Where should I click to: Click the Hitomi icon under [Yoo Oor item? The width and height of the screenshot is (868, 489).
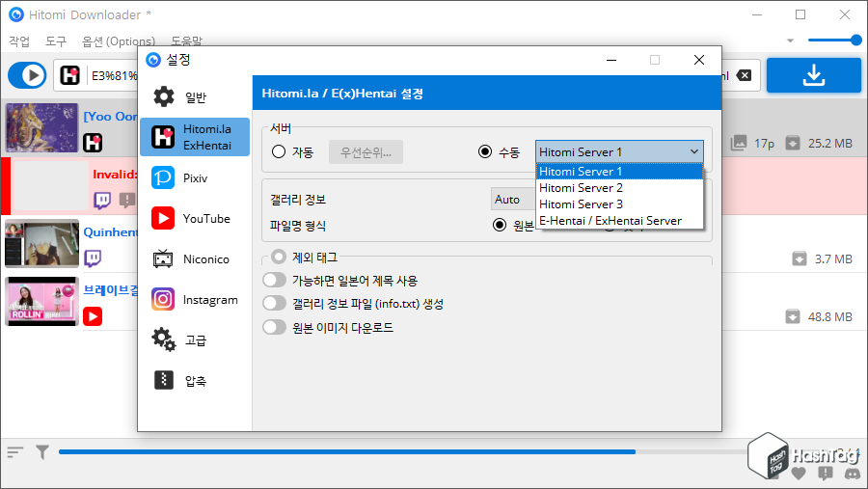click(x=93, y=143)
